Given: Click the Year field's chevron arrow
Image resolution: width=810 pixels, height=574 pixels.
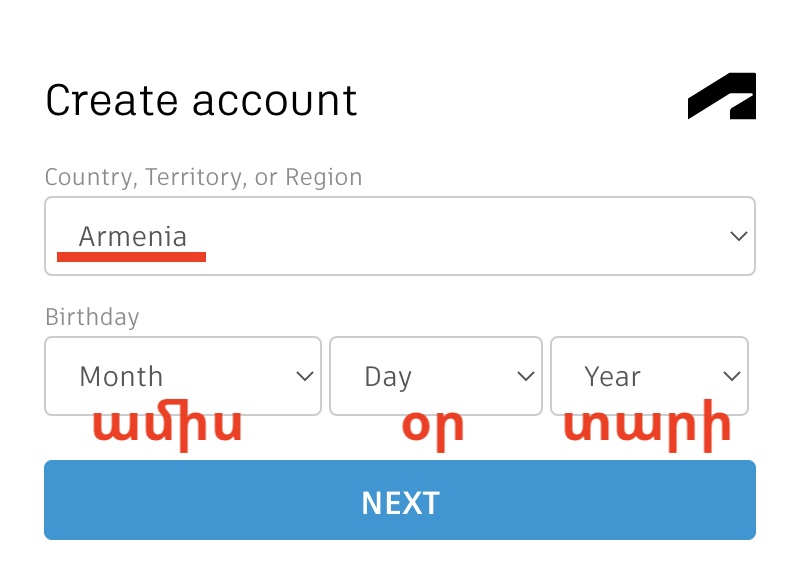Looking at the screenshot, I should (x=732, y=377).
